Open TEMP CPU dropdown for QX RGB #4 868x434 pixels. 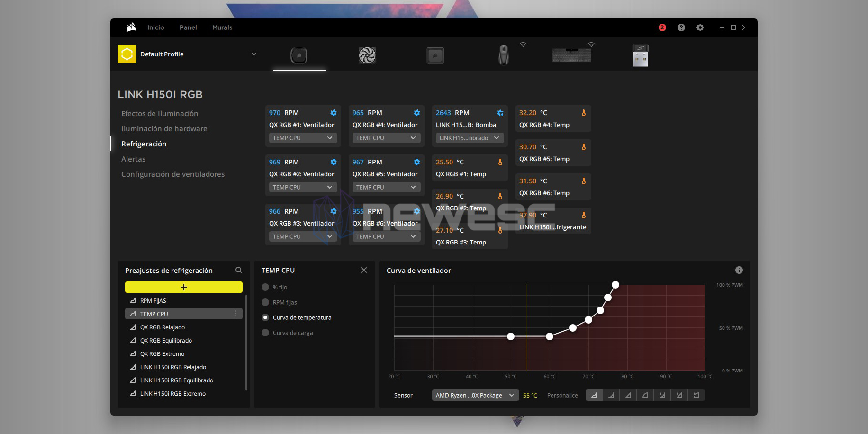pos(387,138)
